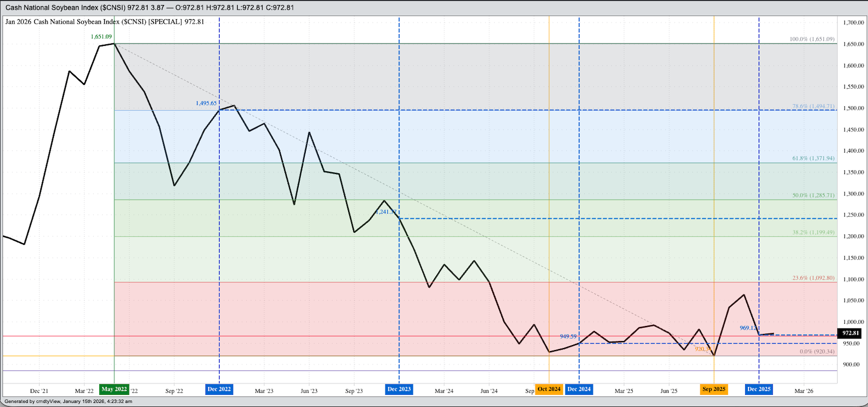Click the Dec '21 x-axis label
Viewport: 868px width, 407px height.
point(39,391)
